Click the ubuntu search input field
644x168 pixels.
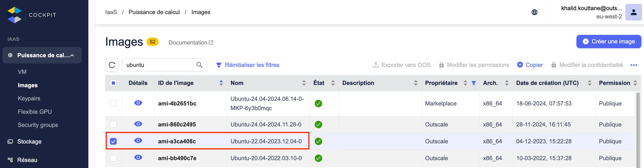[x=158, y=65]
